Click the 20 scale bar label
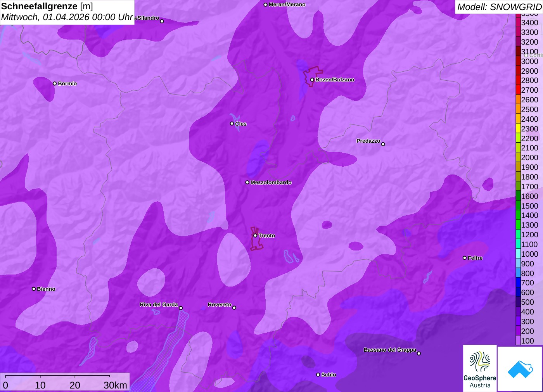Screen dimensions: 543x392 (75, 385)
